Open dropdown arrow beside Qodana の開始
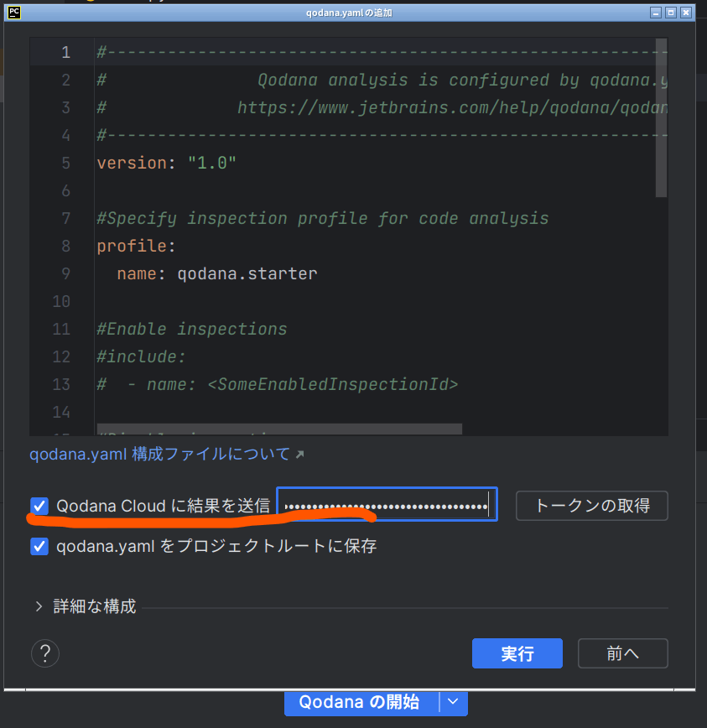 (453, 701)
